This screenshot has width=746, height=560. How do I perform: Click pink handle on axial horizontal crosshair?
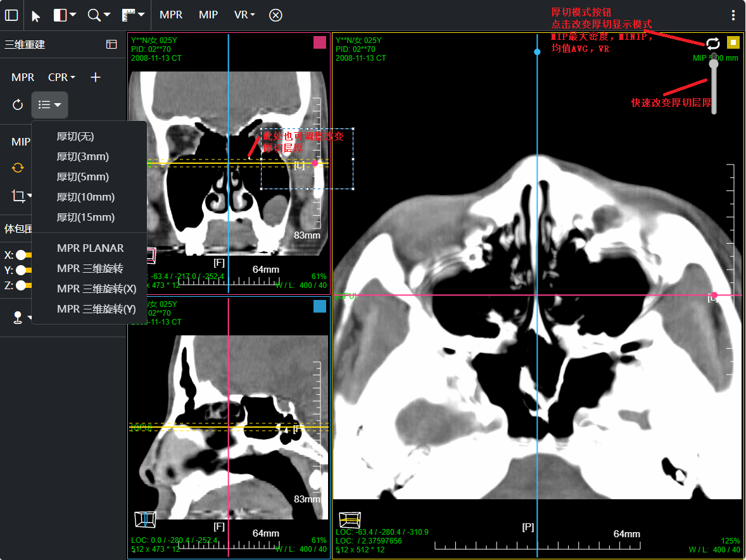(x=714, y=296)
